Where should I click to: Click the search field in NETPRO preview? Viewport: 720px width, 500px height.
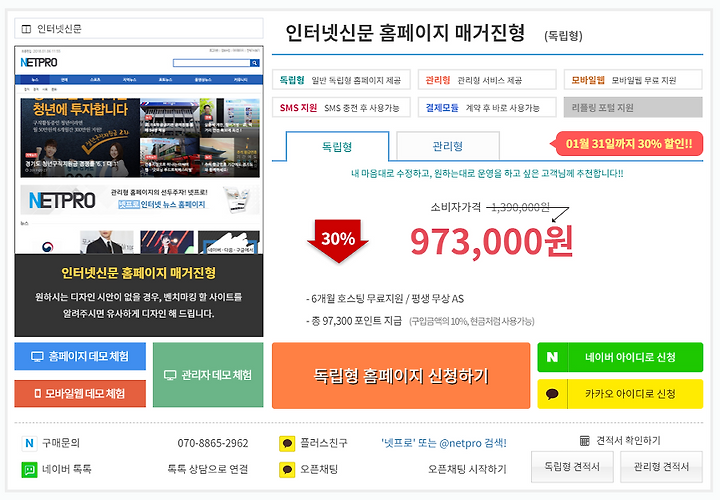pyautogui.click(x=211, y=63)
